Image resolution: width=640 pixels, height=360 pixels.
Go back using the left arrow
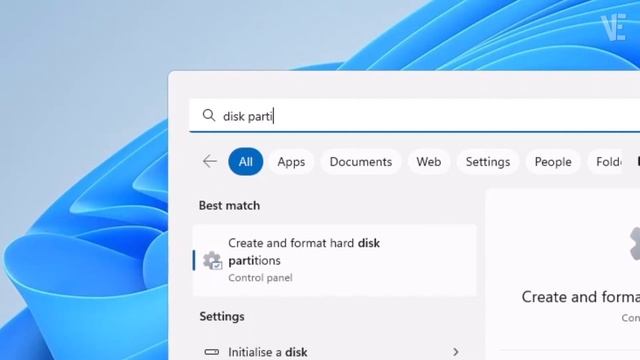[210, 161]
